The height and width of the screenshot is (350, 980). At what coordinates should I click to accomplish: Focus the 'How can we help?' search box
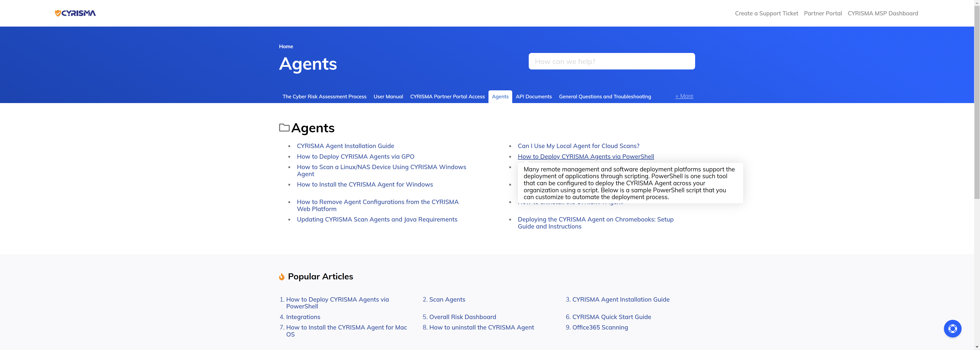click(x=611, y=61)
